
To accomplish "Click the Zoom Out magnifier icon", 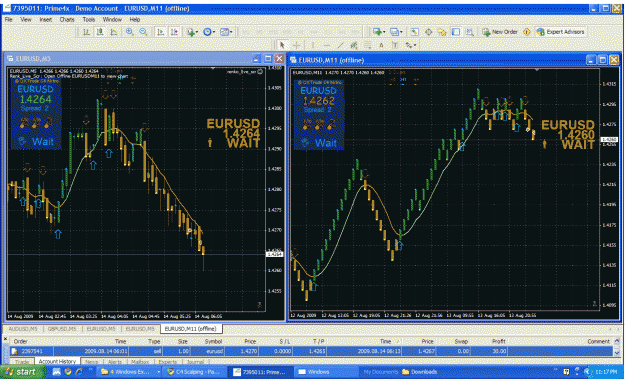I will 143,32.
